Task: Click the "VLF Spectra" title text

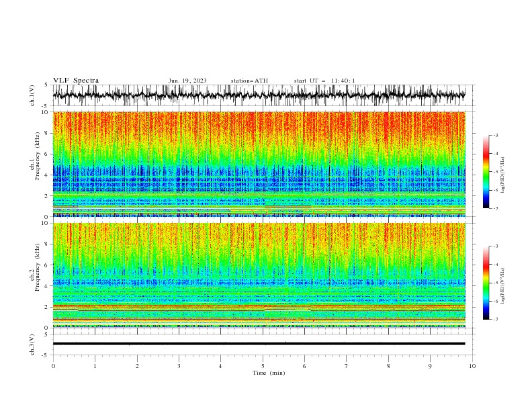Action: (x=76, y=81)
